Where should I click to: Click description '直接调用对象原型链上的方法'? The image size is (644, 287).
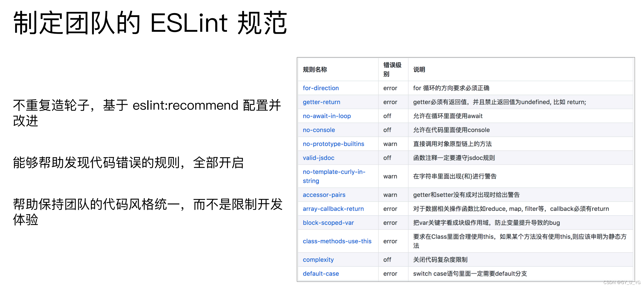coord(452,144)
